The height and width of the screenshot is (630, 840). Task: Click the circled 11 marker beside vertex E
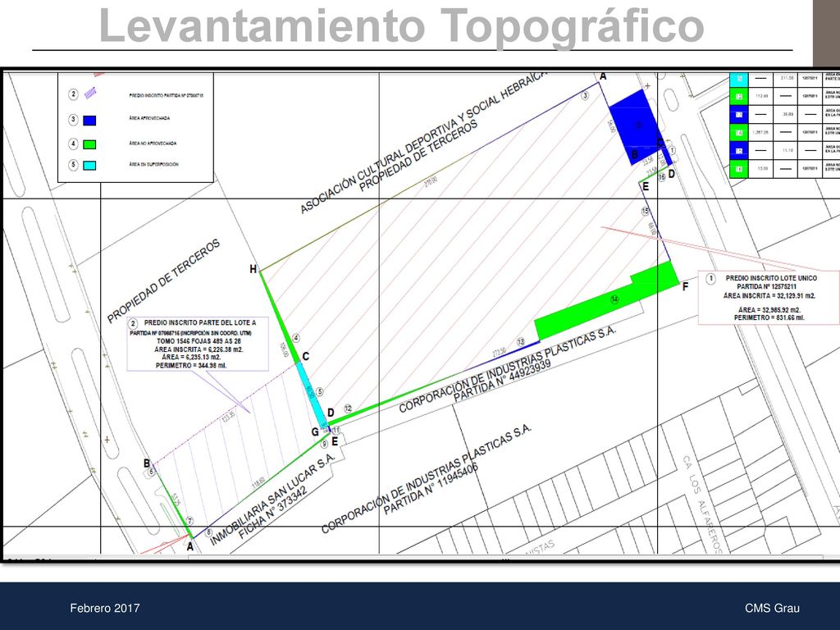336,430
